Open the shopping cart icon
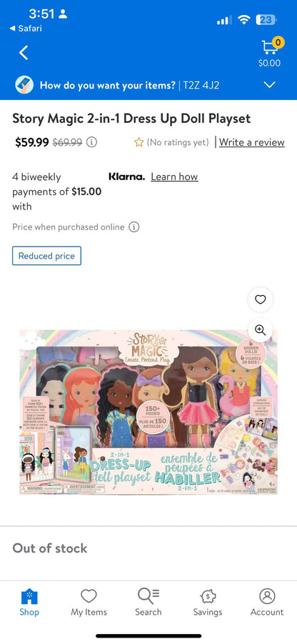Screen dimensions: 297x644 [271, 47]
